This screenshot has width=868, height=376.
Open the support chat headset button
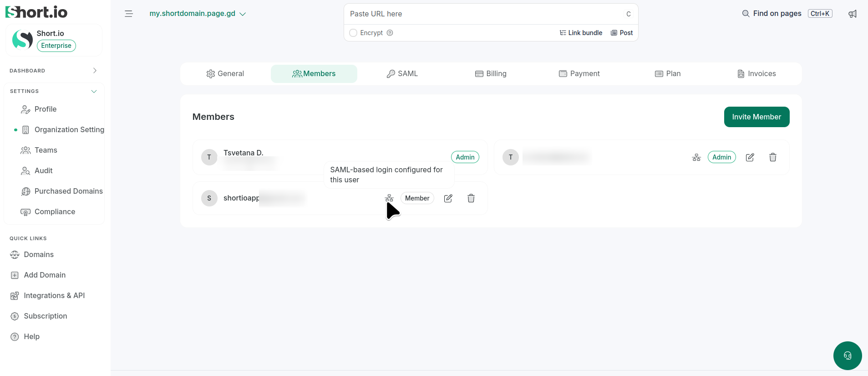point(848,355)
